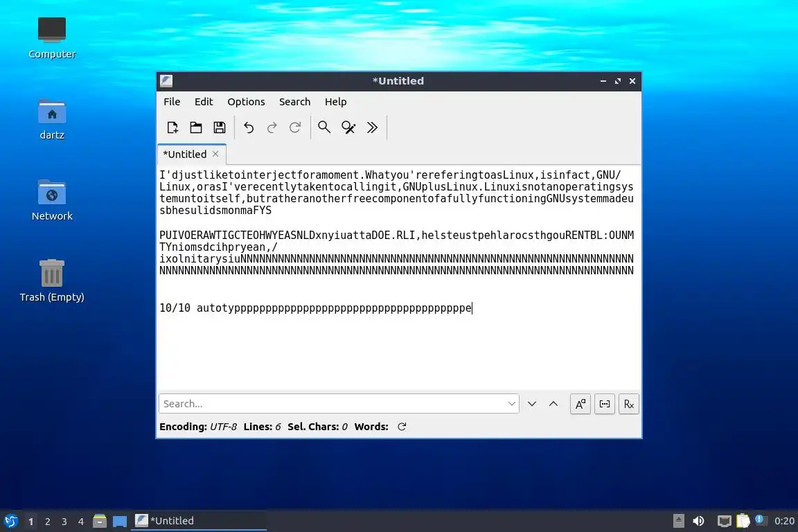Image resolution: width=798 pixels, height=532 pixels.
Task: Click the FeatherPad icon in the title bar
Action: 166,81
